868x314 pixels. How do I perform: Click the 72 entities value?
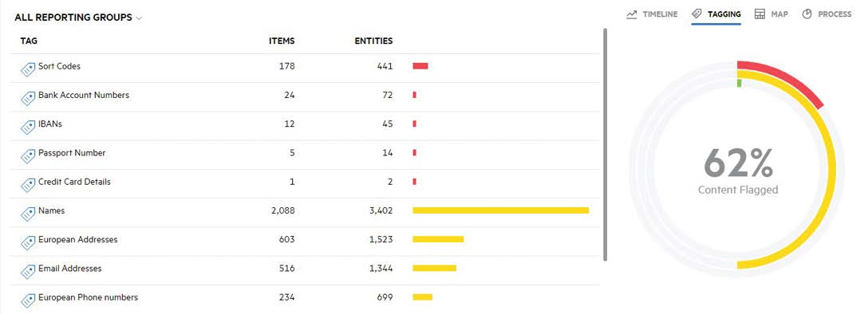click(388, 95)
